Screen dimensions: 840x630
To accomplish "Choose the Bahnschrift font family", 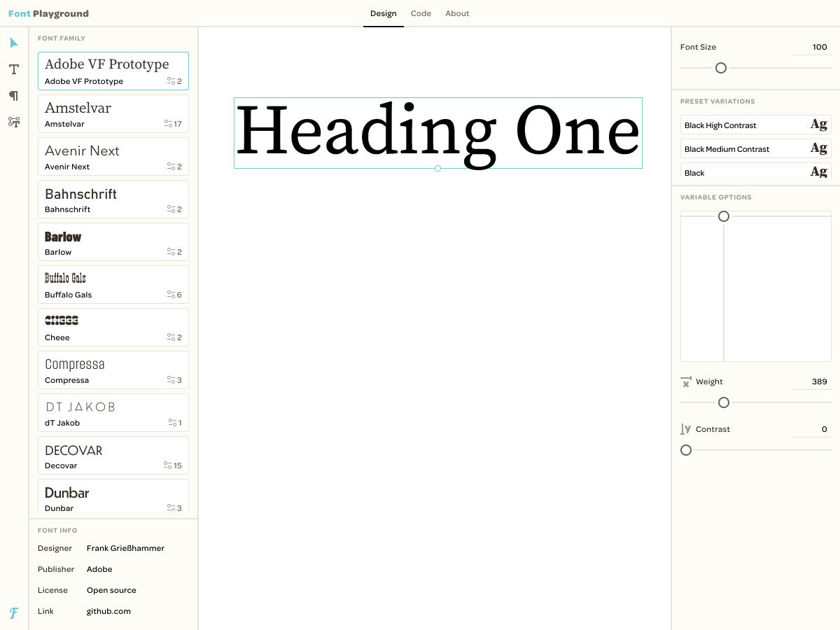I will click(x=113, y=199).
